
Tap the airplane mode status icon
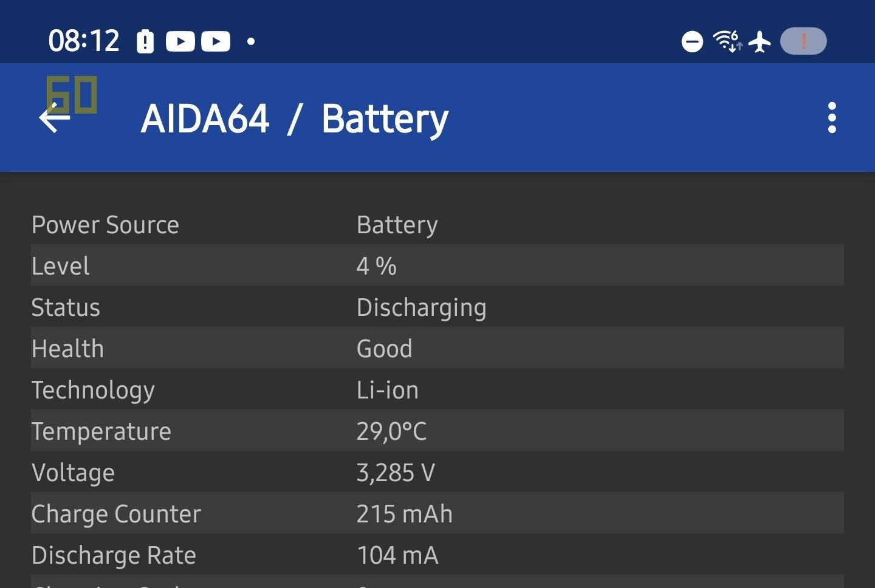(760, 42)
